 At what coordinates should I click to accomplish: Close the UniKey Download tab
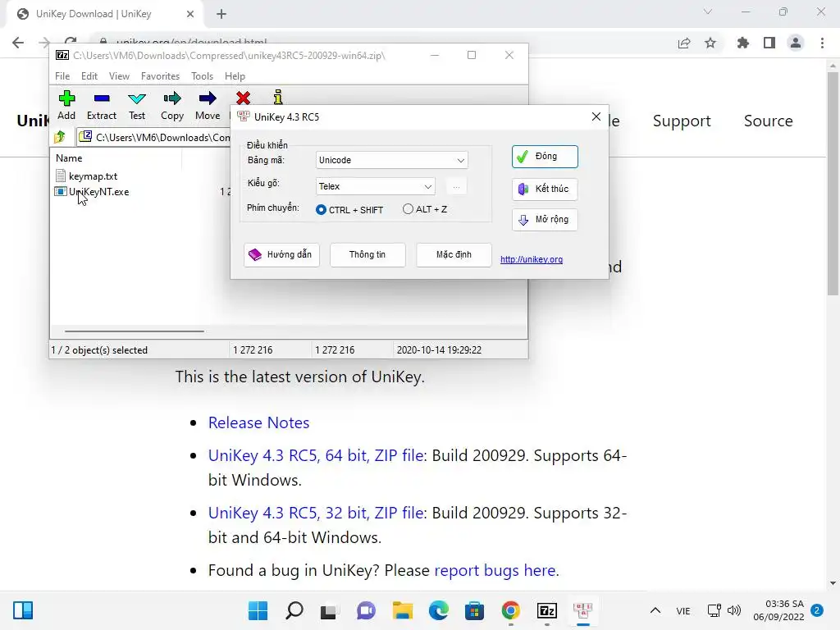coord(190,14)
